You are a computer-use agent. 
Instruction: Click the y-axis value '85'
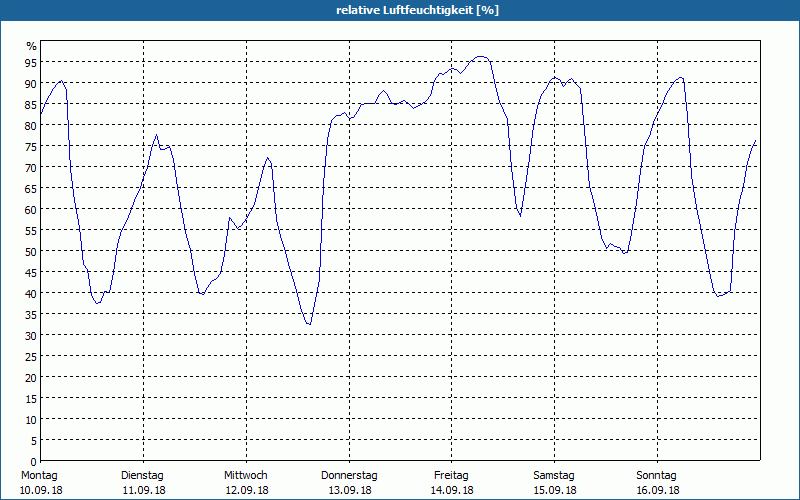[x=31, y=105]
